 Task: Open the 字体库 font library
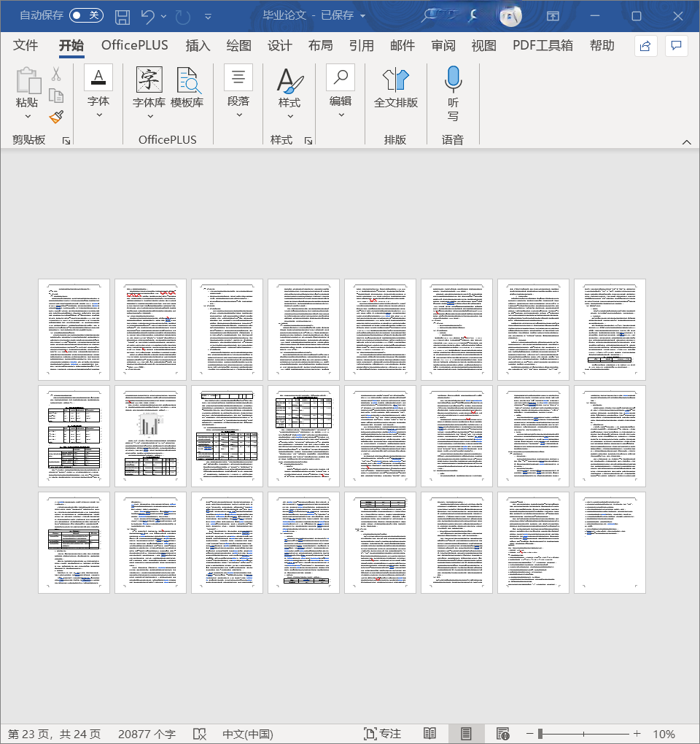click(x=149, y=88)
